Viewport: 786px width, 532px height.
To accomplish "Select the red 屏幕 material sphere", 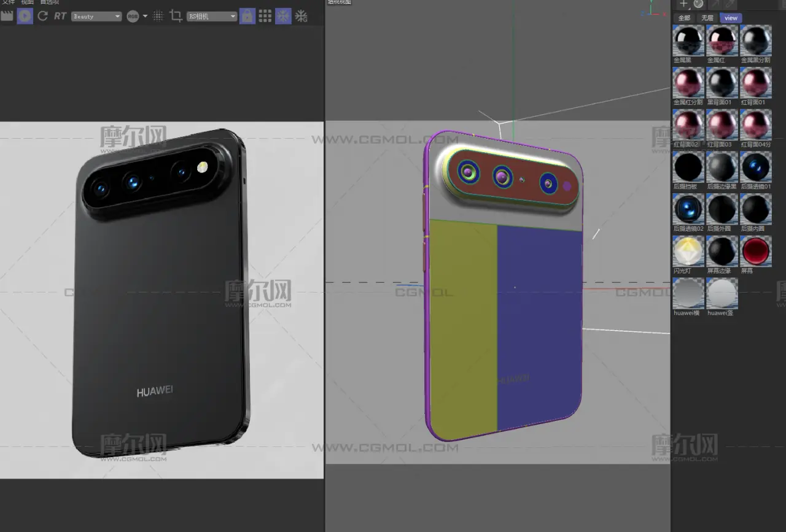I will coord(756,251).
